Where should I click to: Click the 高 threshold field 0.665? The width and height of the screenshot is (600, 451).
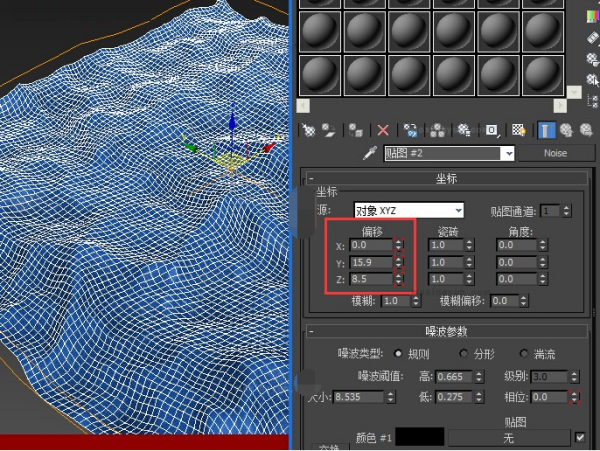pyautogui.click(x=454, y=377)
